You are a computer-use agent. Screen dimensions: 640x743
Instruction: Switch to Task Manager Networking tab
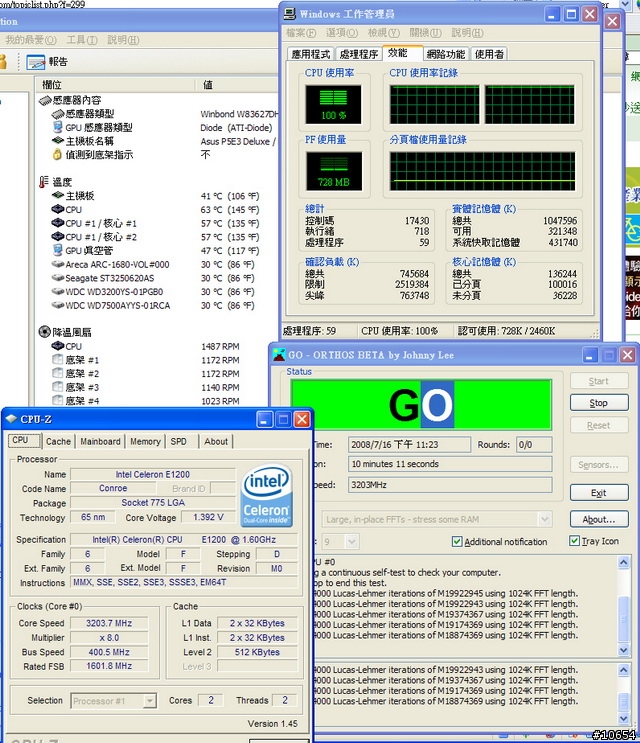(x=446, y=54)
